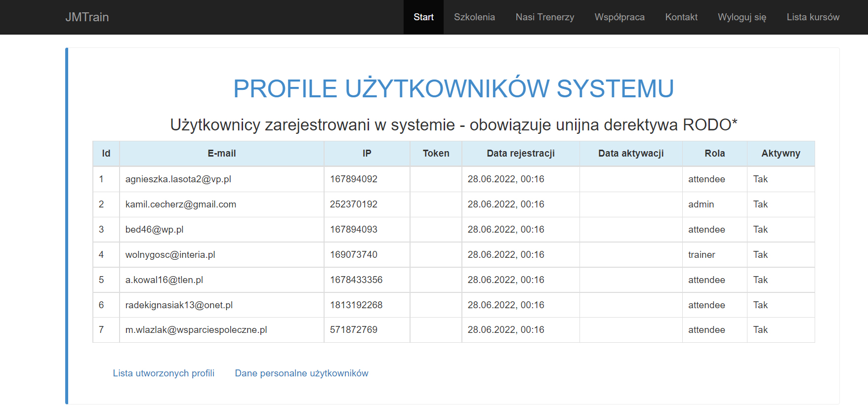Click the Id column header

[x=106, y=153]
